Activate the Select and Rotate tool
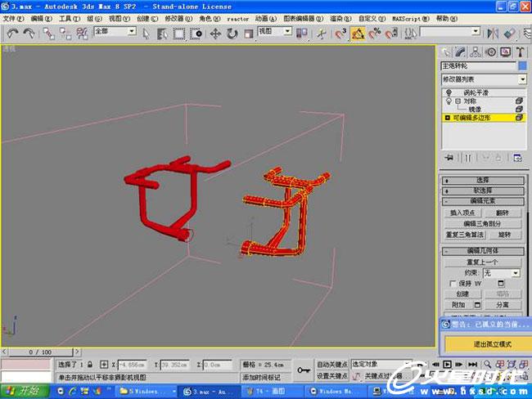 coord(232,34)
